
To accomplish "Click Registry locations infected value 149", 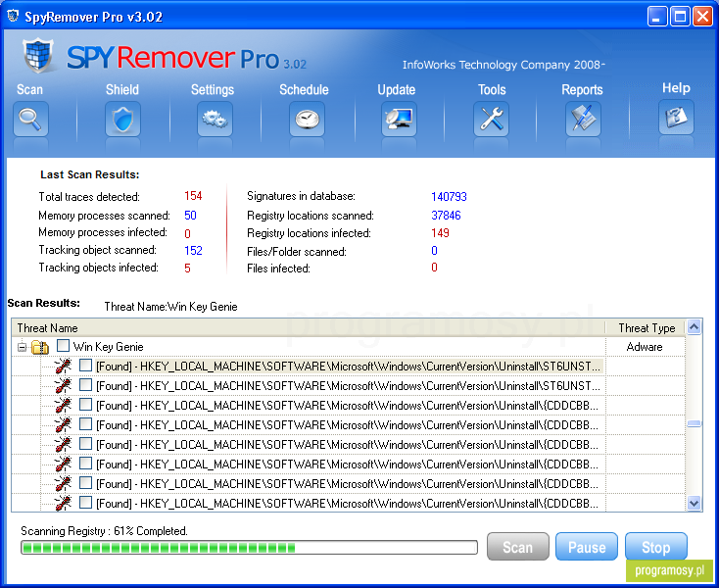I will [x=440, y=233].
